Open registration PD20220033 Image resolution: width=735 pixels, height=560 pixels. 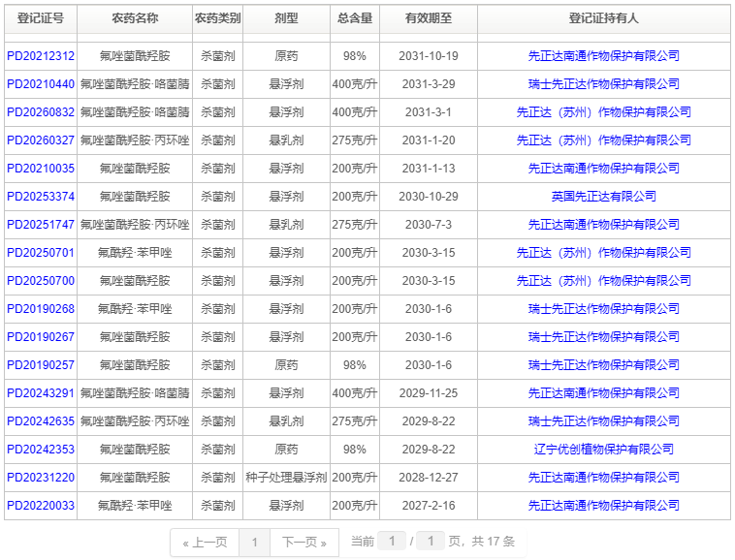(x=41, y=506)
